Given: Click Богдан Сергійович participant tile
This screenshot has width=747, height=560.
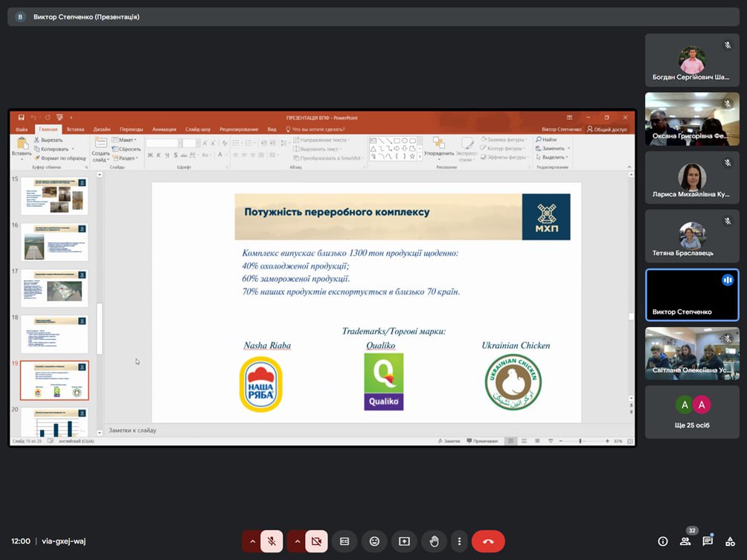Looking at the screenshot, I should [x=692, y=60].
